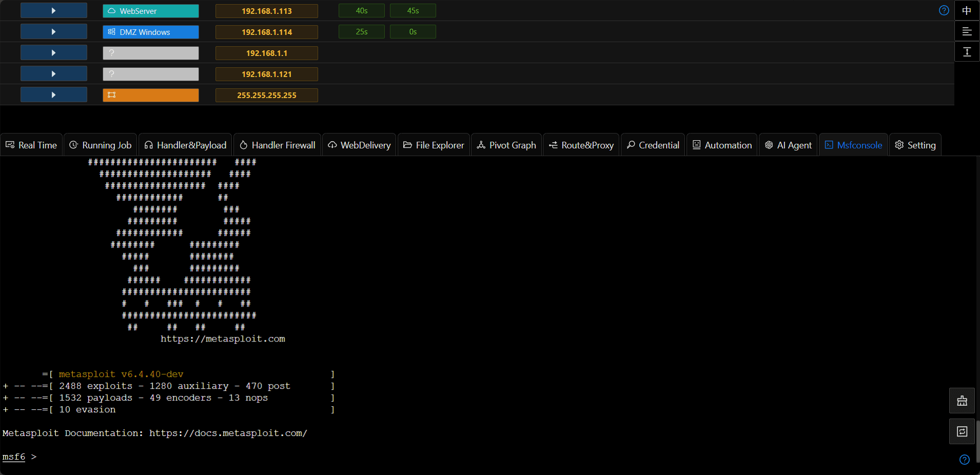980x475 pixels.
Task: Open the Route&Proxy tab
Action: (x=581, y=145)
